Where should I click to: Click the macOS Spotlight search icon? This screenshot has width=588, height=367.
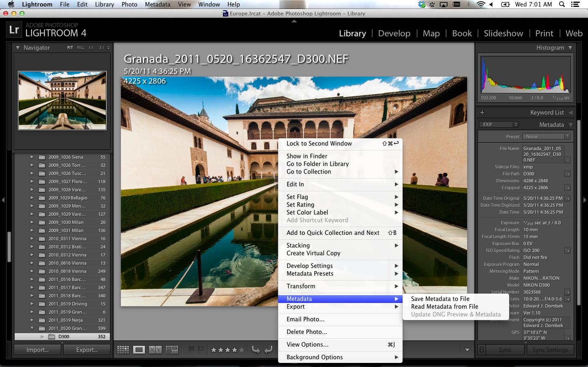coord(562,4)
